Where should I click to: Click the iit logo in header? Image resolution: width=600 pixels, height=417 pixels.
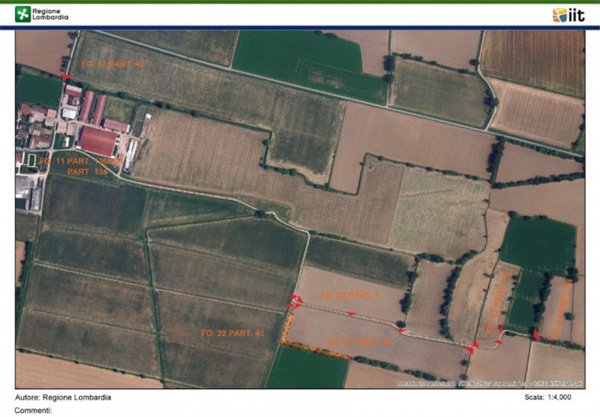coord(569,15)
